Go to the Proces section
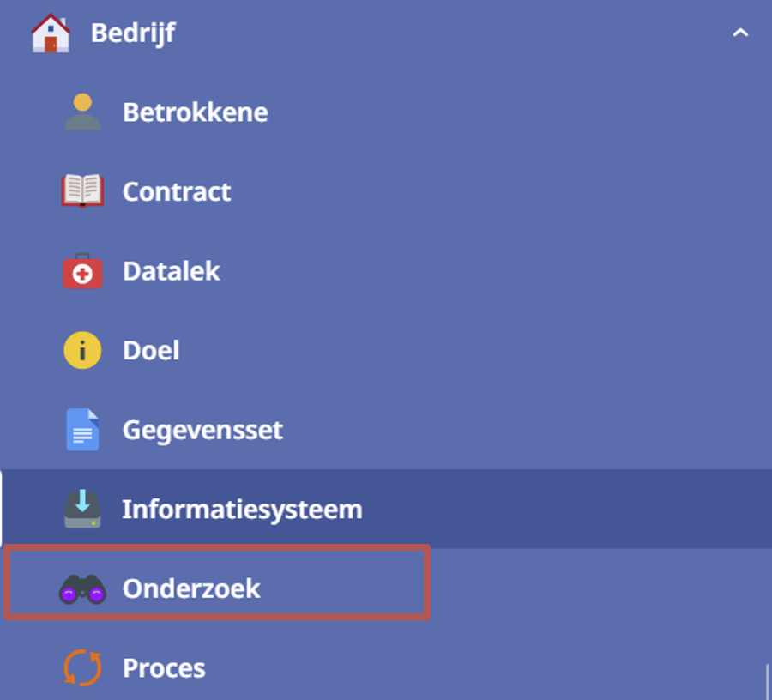This screenshot has height=700, width=772. click(x=386, y=667)
